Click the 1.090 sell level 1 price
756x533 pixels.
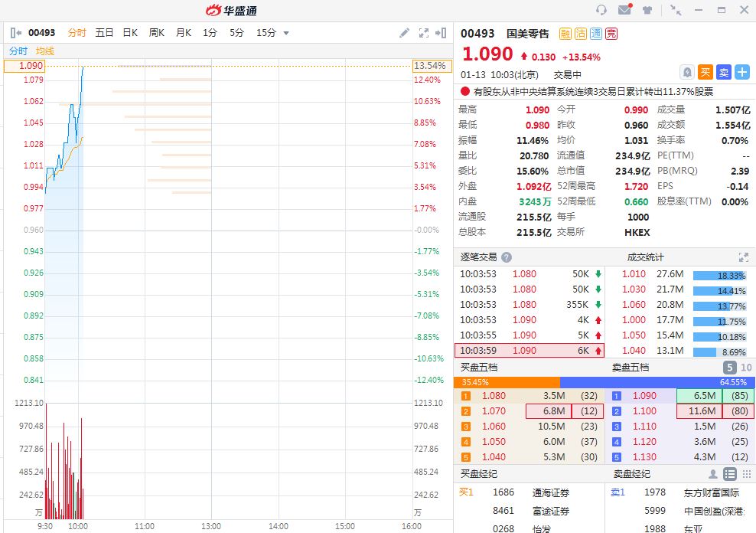click(644, 396)
